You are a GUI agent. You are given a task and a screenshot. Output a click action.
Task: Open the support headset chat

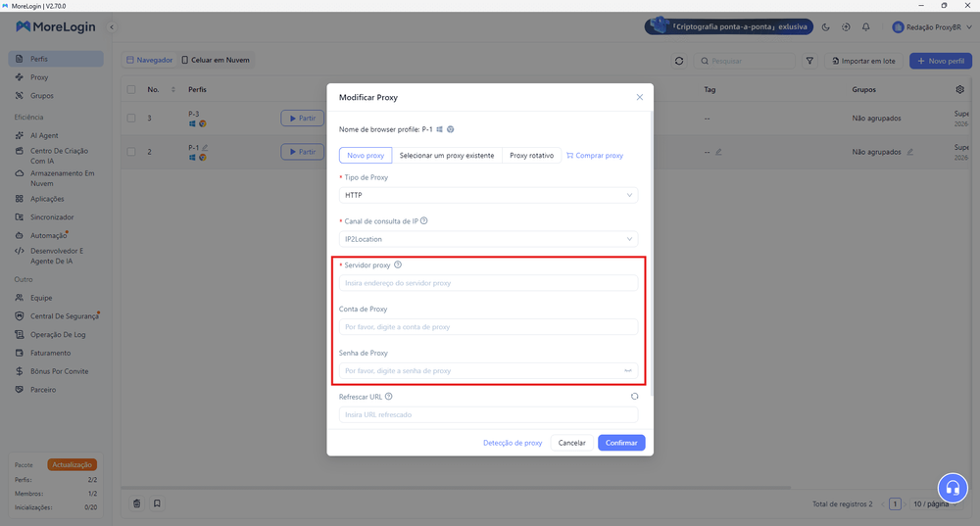pos(953,487)
